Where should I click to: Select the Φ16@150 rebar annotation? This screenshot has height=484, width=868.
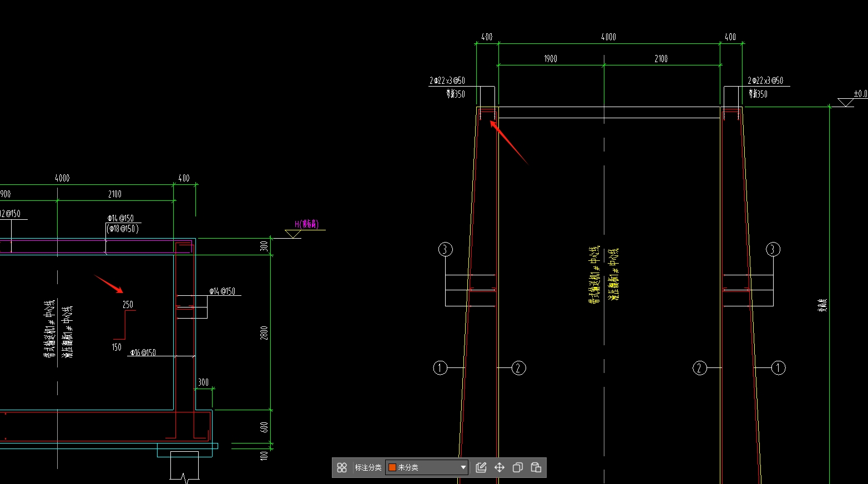143,352
